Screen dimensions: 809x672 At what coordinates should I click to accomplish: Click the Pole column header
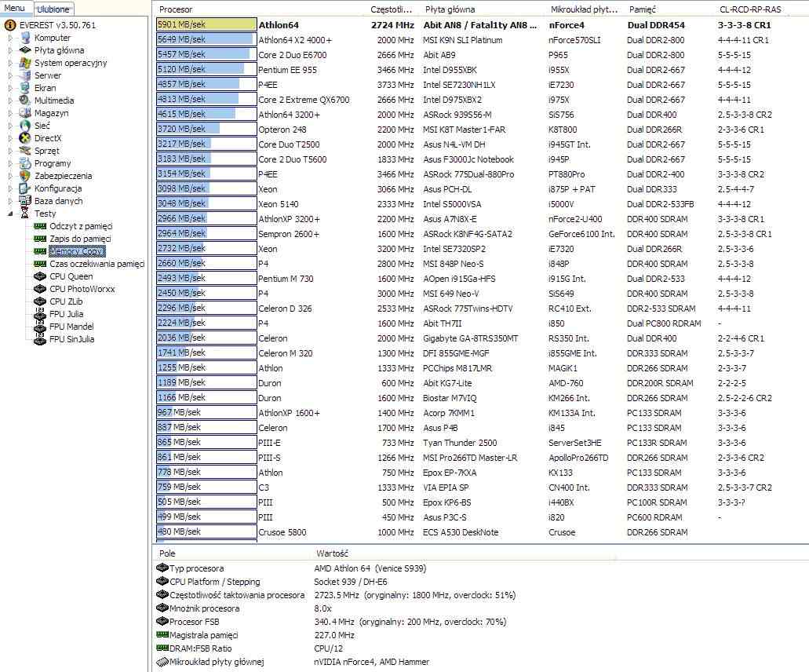tap(232, 553)
